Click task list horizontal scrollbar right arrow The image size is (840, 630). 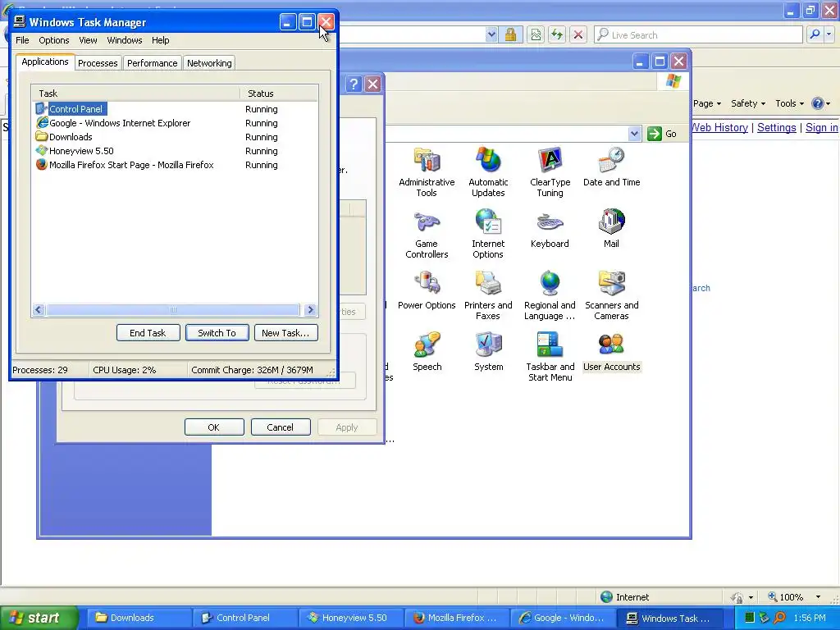[x=309, y=309]
